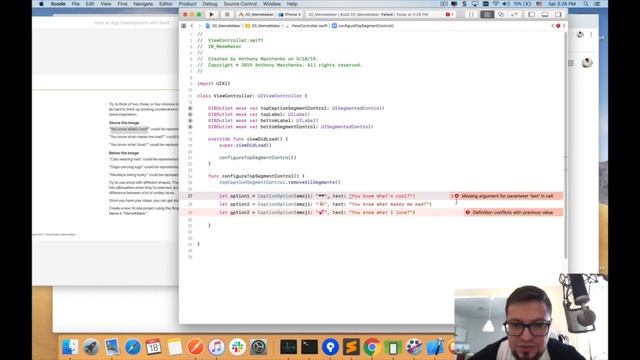The image size is (640, 360).
Task: Open System Preferences from the Dock
Action: [x=258, y=347]
